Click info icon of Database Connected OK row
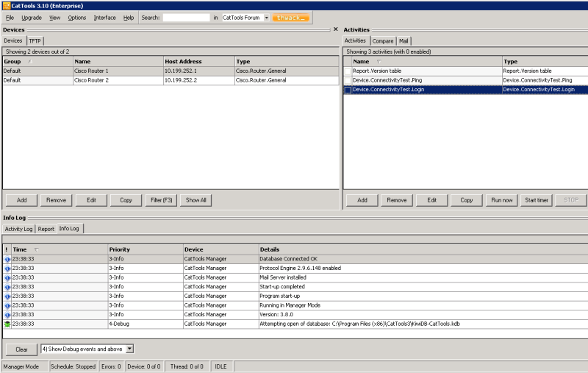 pyautogui.click(x=7, y=259)
